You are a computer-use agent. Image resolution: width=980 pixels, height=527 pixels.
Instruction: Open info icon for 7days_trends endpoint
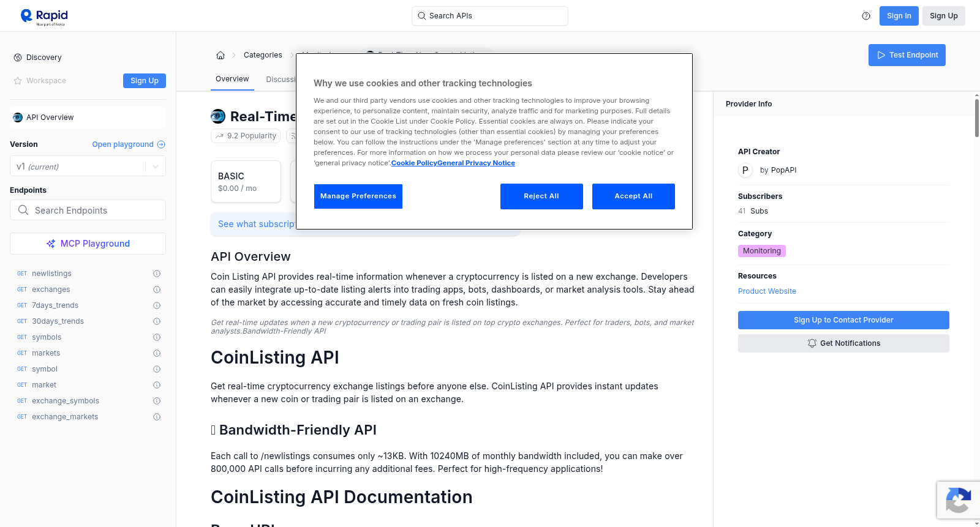[x=157, y=305]
